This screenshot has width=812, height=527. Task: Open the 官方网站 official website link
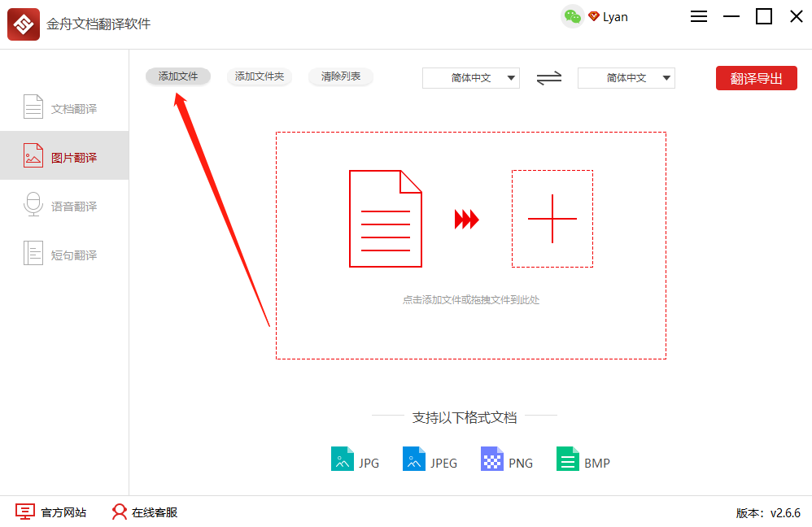50,512
